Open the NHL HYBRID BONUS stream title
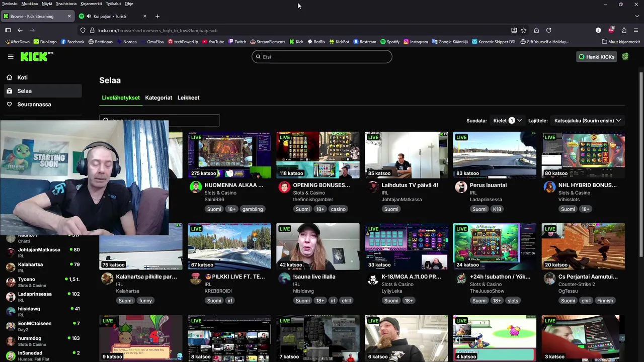Image resolution: width=644 pixels, height=362 pixels. 588,185
